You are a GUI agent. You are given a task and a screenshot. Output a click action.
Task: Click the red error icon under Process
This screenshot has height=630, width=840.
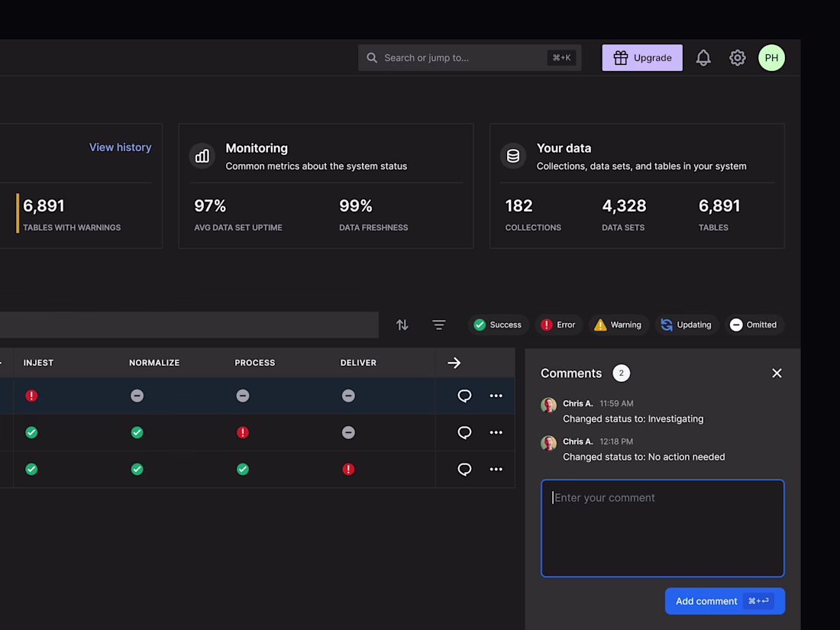click(x=243, y=432)
